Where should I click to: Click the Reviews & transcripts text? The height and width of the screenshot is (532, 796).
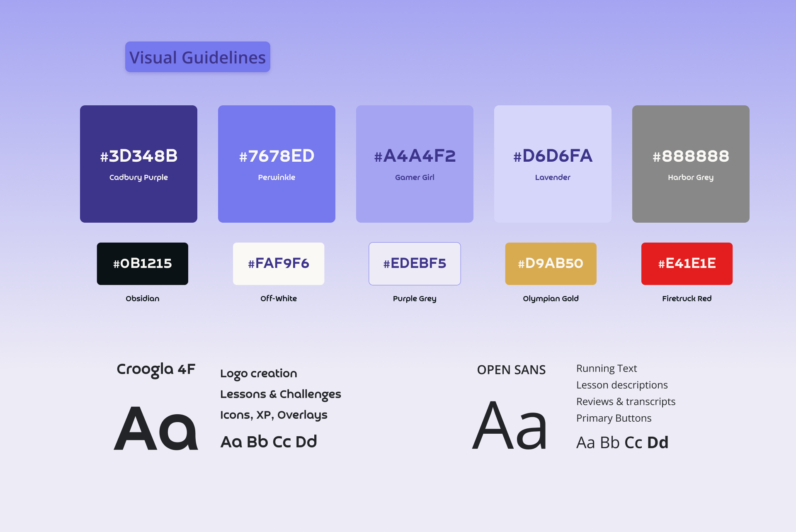pyautogui.click(x=626, y=401)
